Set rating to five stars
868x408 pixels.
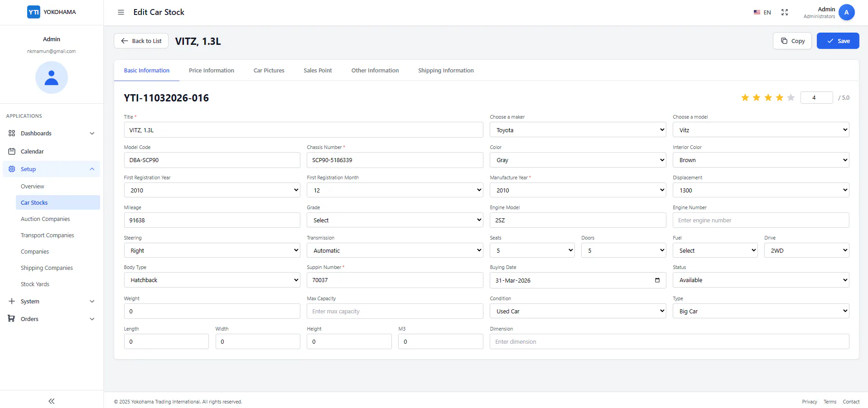791,97
